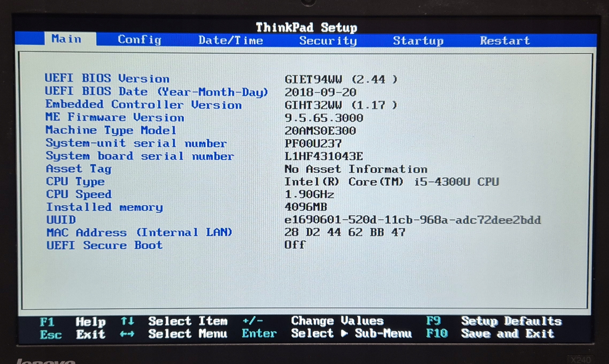Click the Setup Defaults footer text
609x364 pixels.
[x=512, y=321]
